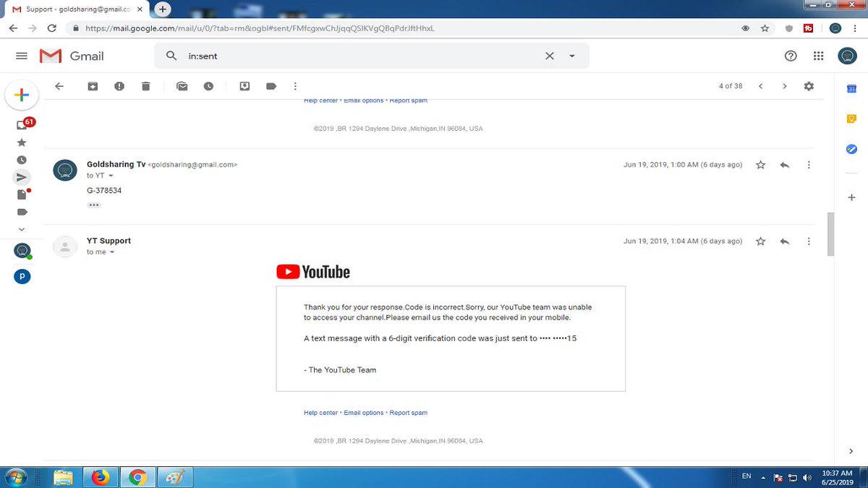Go to older conversation arrow
The image size is (868, 488).
pyautogui.click(x=784, y=86)
